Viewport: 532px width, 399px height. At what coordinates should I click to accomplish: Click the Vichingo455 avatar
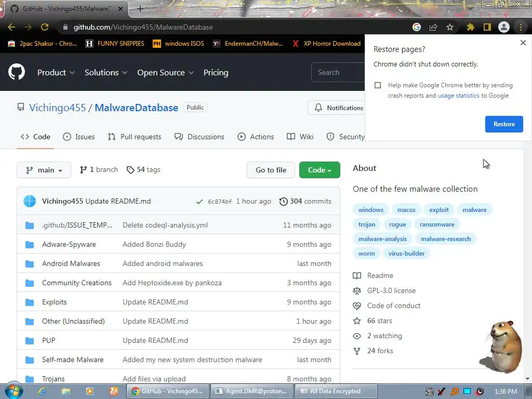(x=30, y=201)
